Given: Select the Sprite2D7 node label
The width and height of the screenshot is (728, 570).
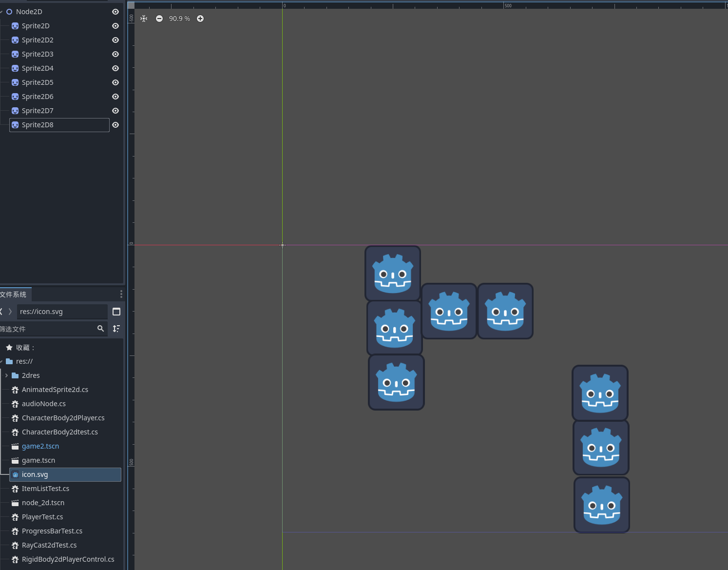Looking at the screenshot, I should coord(38,111).
